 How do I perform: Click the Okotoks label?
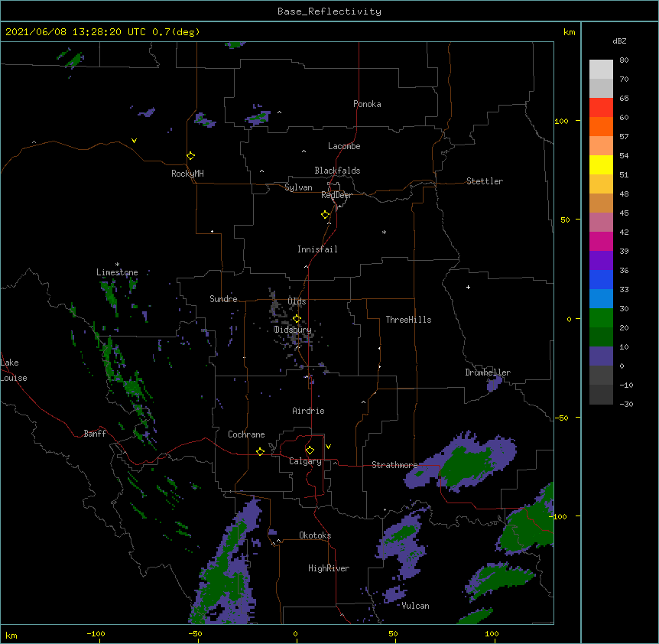[x=315, y=535]
